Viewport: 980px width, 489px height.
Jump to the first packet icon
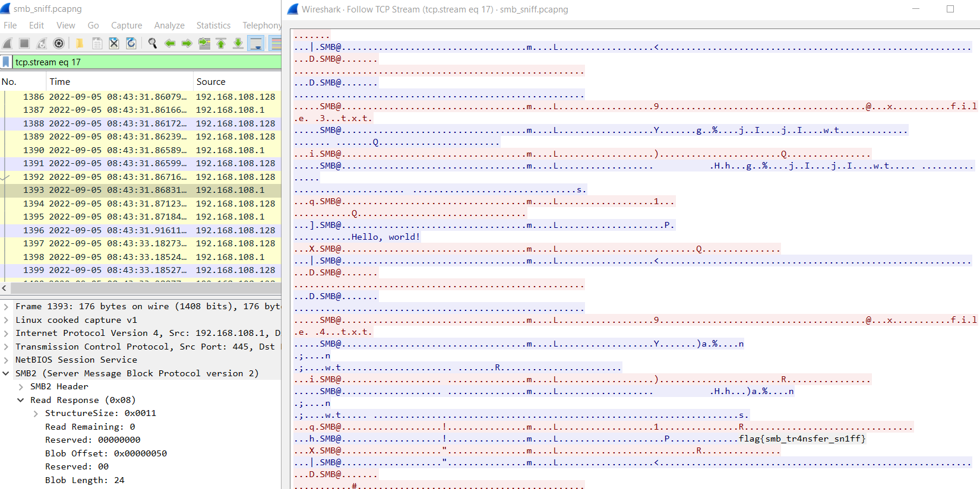point(221,43)
